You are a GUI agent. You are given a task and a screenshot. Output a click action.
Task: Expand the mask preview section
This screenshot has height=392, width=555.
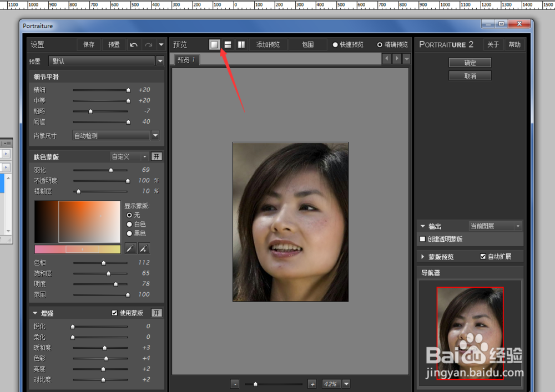[422, 257]
